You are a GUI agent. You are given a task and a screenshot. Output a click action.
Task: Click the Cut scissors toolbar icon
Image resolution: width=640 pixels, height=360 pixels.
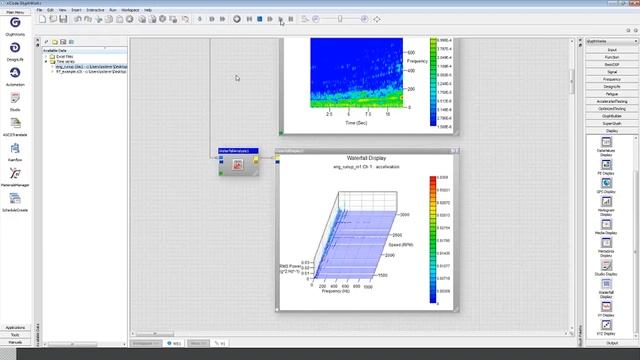pos(98,19)
